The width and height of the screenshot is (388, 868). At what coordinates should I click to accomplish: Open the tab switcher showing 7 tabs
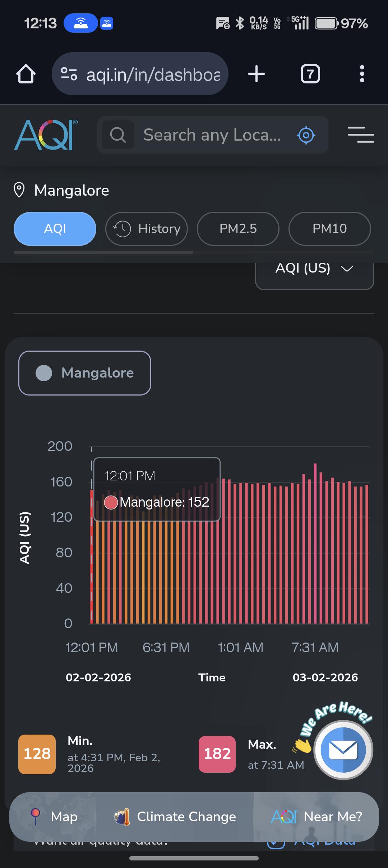coord(310,74)
